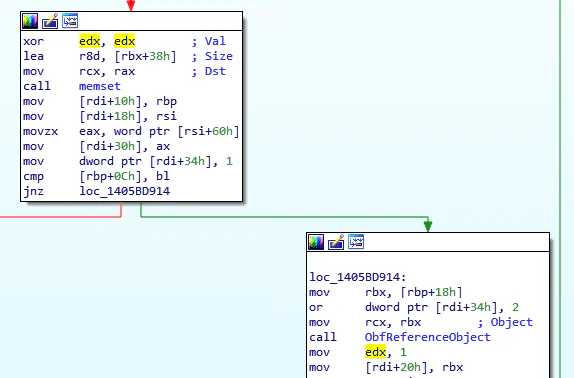Click the [rdi+30h] operand
The height and width of the screenshot is (378, 574).
coord(111,146)
